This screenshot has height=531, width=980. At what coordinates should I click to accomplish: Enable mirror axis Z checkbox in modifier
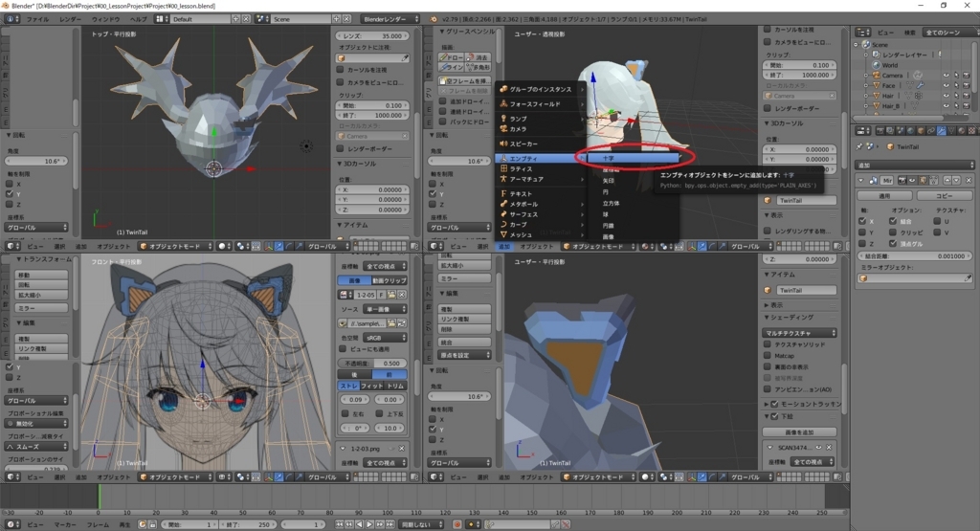coord(862,244)
